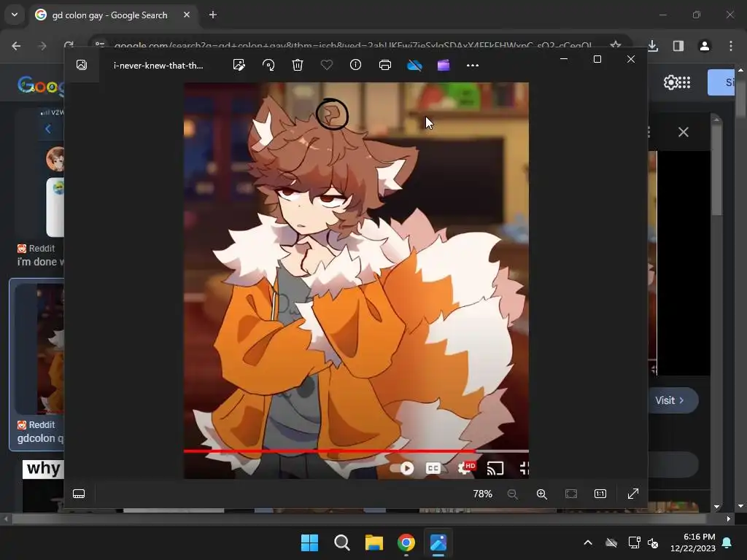Screen dimensions: 747x560
Task: Click the OneDrive cloud icon in Photos toolbar
Action: [414, 65]
